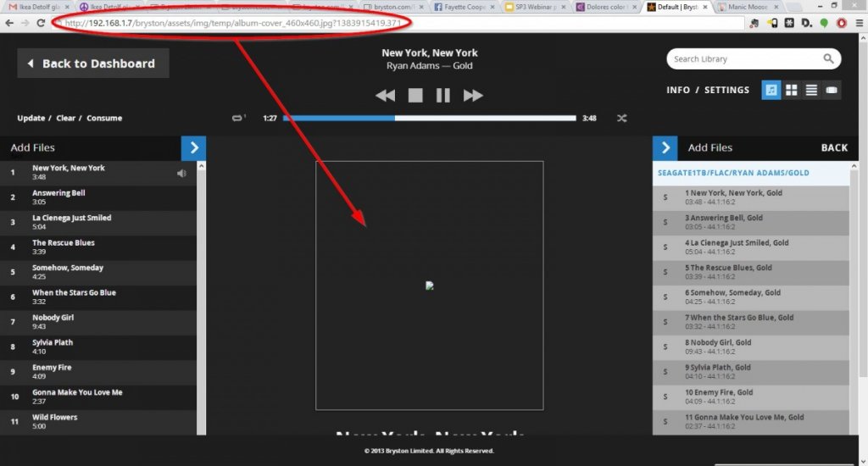Click the browser address bar URL
Viewport: 868px width, 466px height.
click(232, 23)
